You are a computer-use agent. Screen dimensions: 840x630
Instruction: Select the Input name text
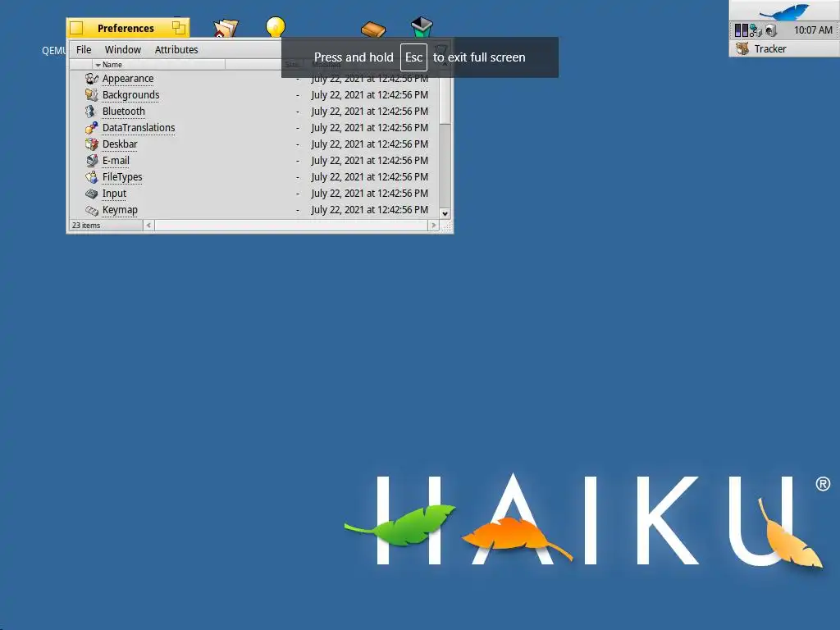114,194
